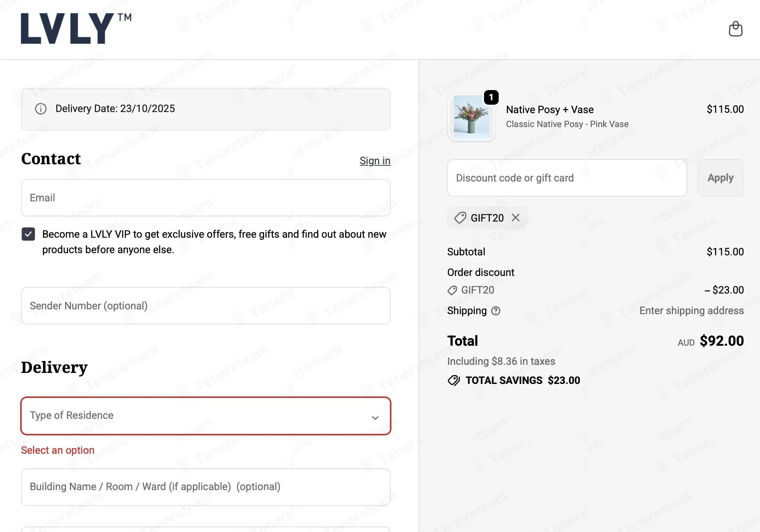
Task: Click the quantity badge on product image
Action: tap(491, 97)
